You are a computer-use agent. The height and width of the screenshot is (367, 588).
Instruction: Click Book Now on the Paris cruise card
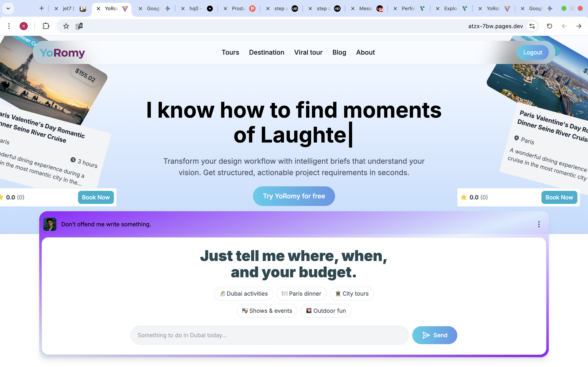96,197
